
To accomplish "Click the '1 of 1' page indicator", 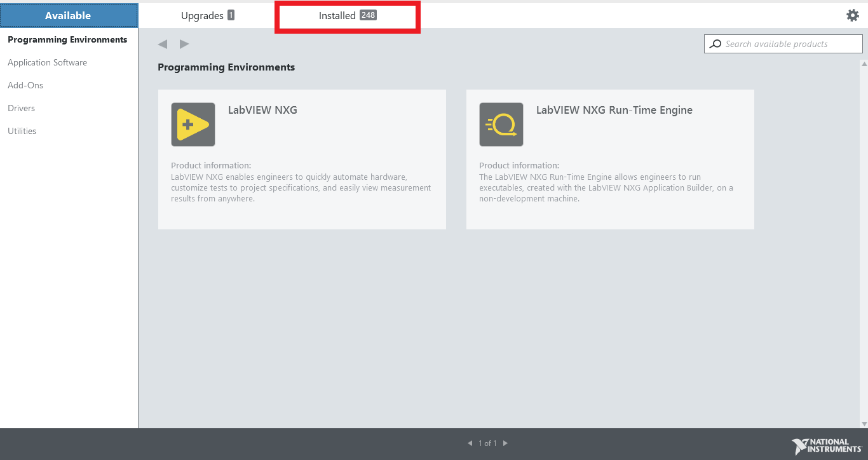I will pyautogui.click(x=487, y=443).
